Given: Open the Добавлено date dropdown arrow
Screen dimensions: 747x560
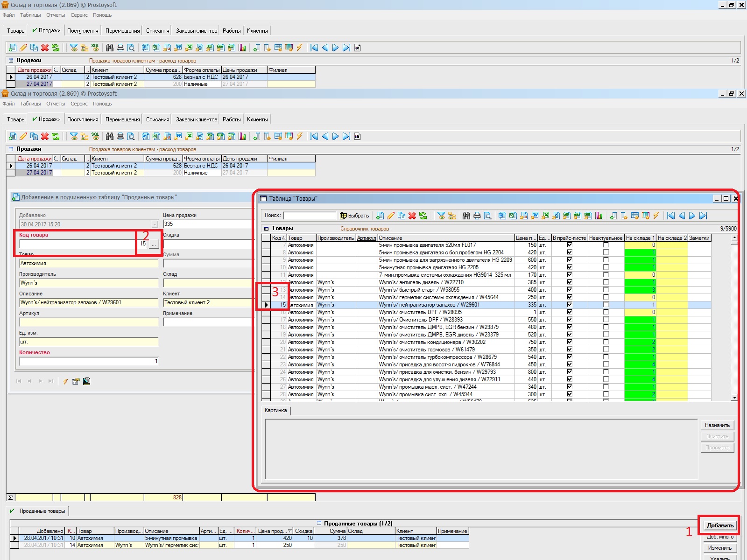Looking at the screenshot, I should 155,224.
